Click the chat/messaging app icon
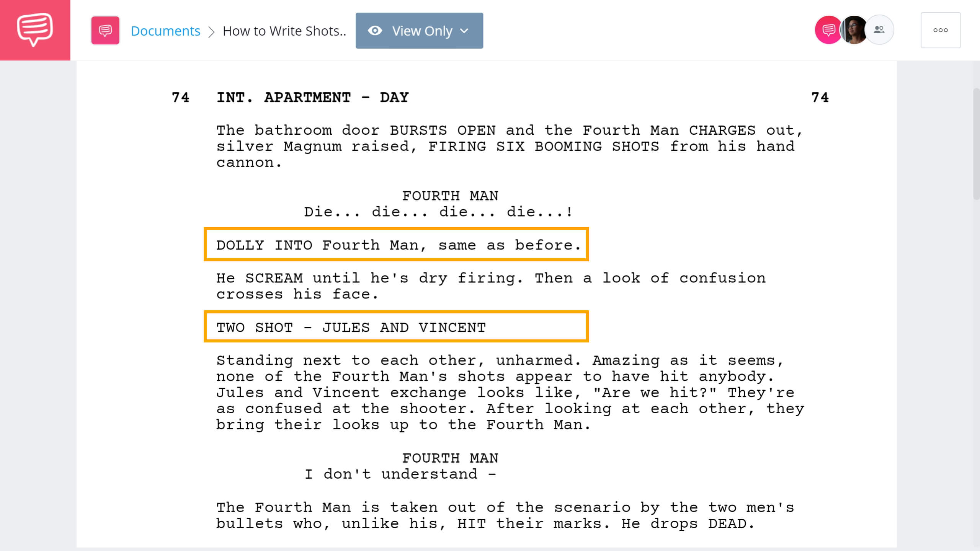The image size is (980, 551). tap(35, 29)
